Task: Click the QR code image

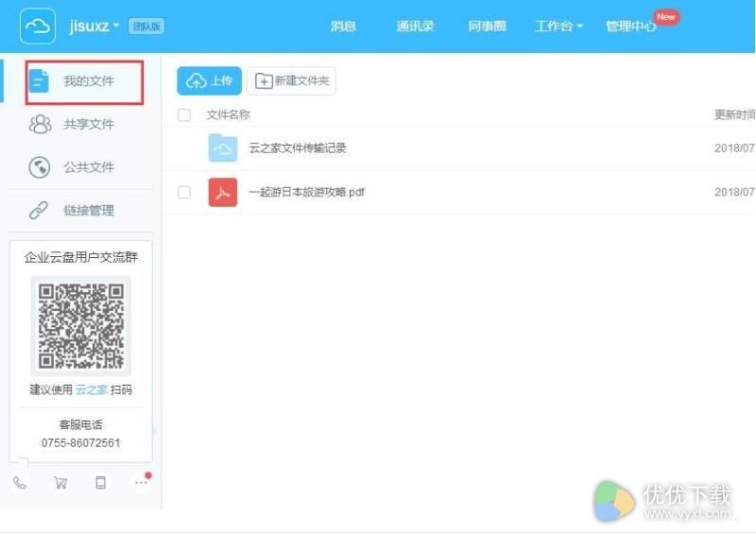Action: (x=81, y=326)
